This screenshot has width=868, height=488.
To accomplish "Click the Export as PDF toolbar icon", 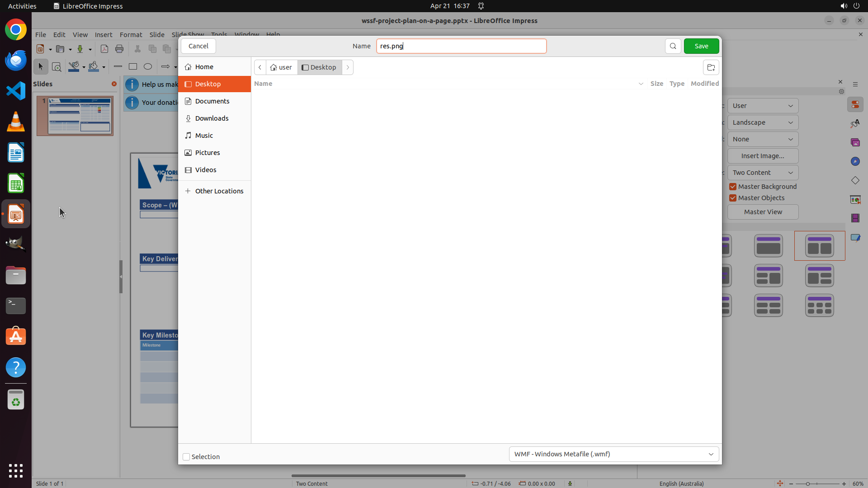I will point(104,49).
